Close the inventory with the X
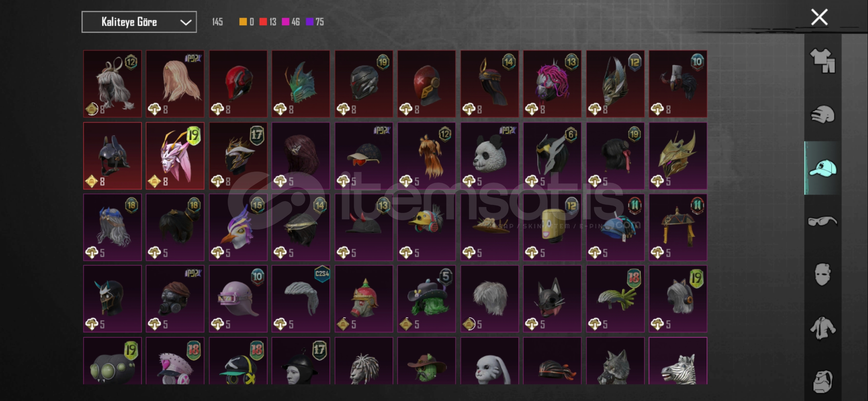 click(x=819, y=17)
